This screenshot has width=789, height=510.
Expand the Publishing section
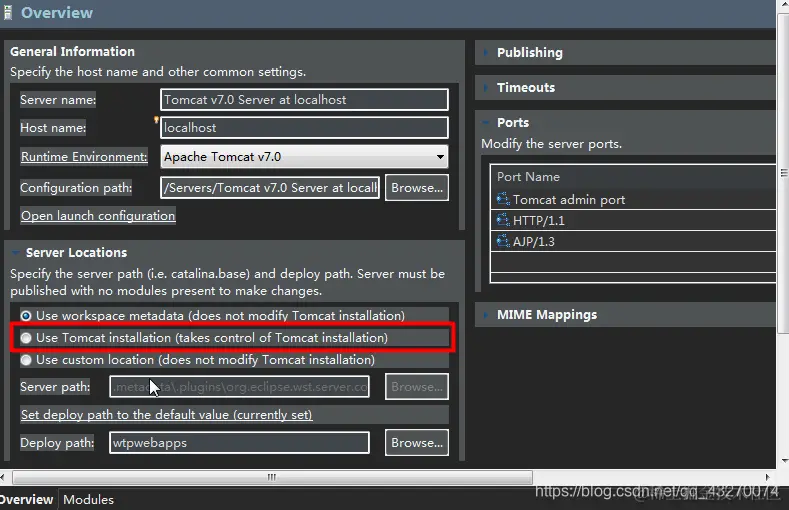coord(486,52)
